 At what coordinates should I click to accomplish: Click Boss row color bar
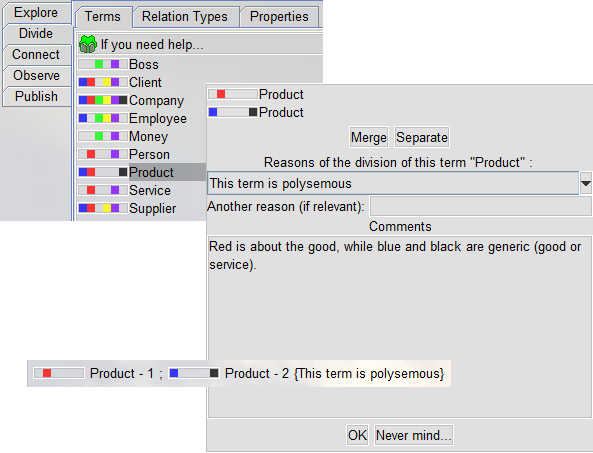pos(103,64)
